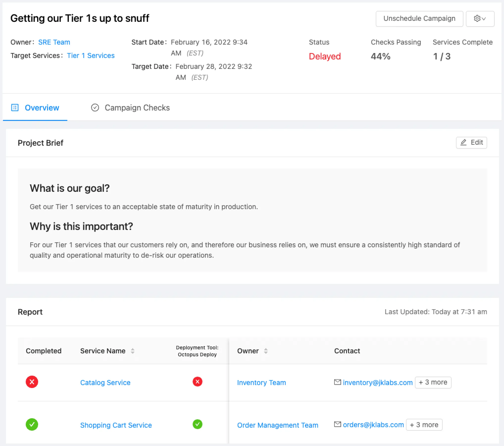
Task: Click the Octopus Deploy failed icon for Catalog Service
Action: pos(198,382)
